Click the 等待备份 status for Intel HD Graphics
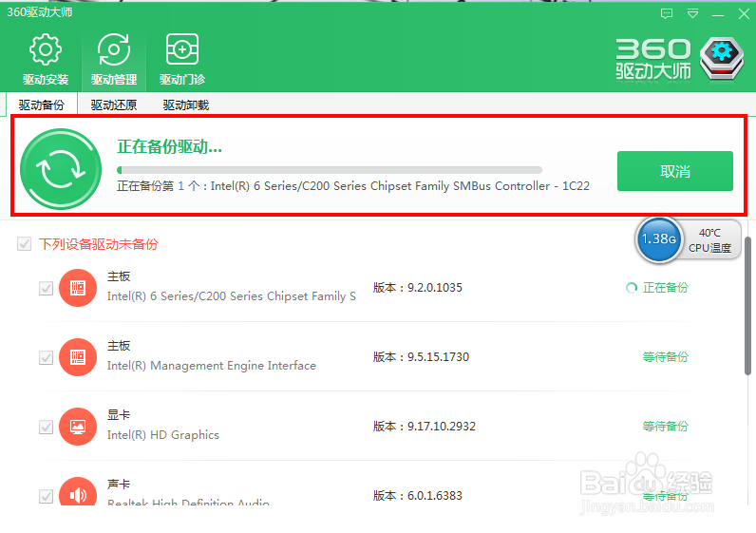Viewport: 756px width, 533px height. pos(666,427)
